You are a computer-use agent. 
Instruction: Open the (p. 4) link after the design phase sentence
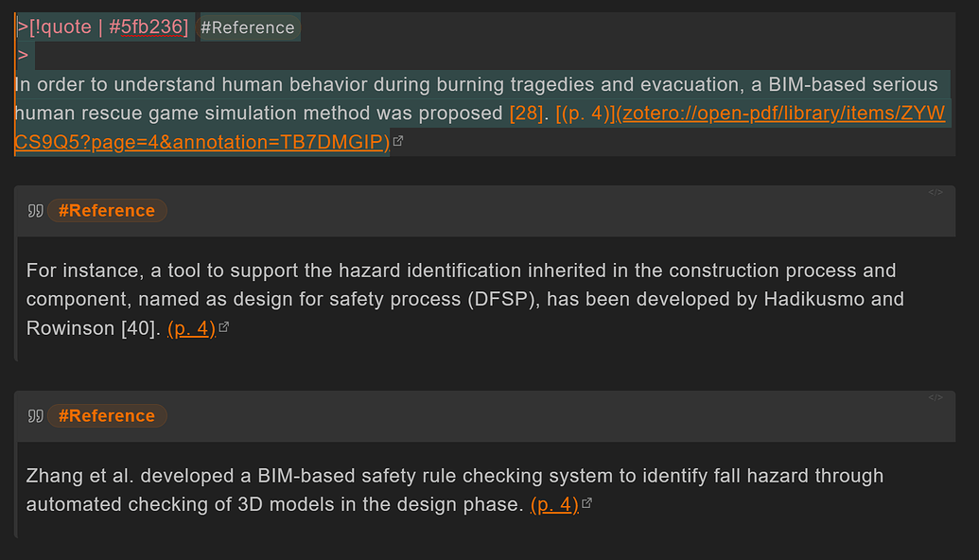coord(554,504)
